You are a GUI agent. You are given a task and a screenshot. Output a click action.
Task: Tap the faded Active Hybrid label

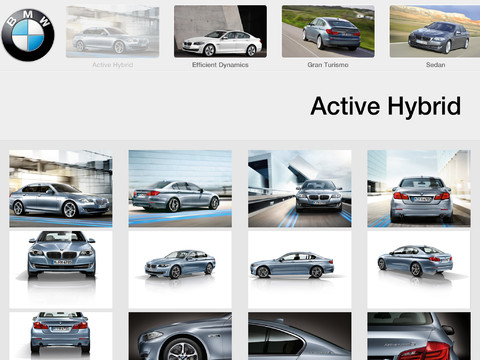click(x=113, y=65)
